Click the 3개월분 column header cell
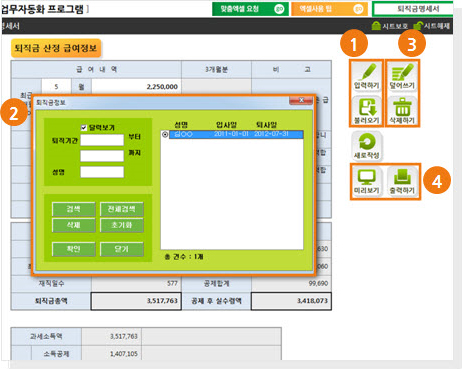Viewport: 462px width, 369px height. [216, 70]
